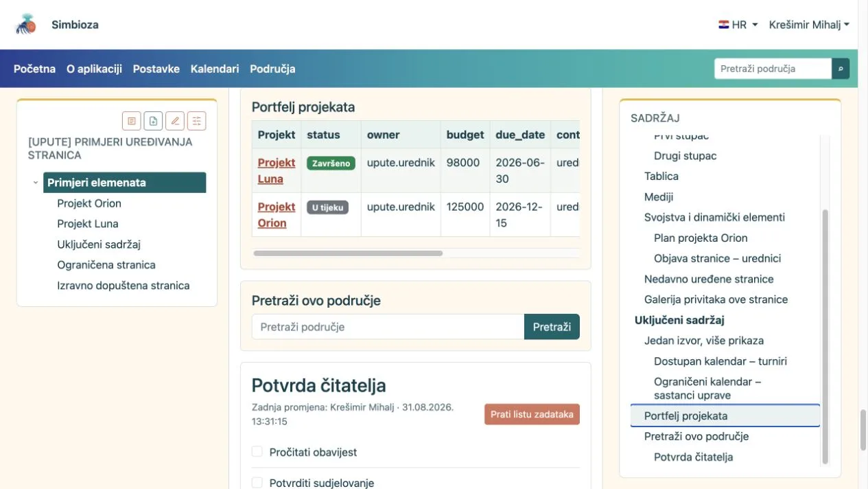868x489 pixels.
Task: Jump to 'Pretraži ovo područje' in contents
Action: point(696,437)
